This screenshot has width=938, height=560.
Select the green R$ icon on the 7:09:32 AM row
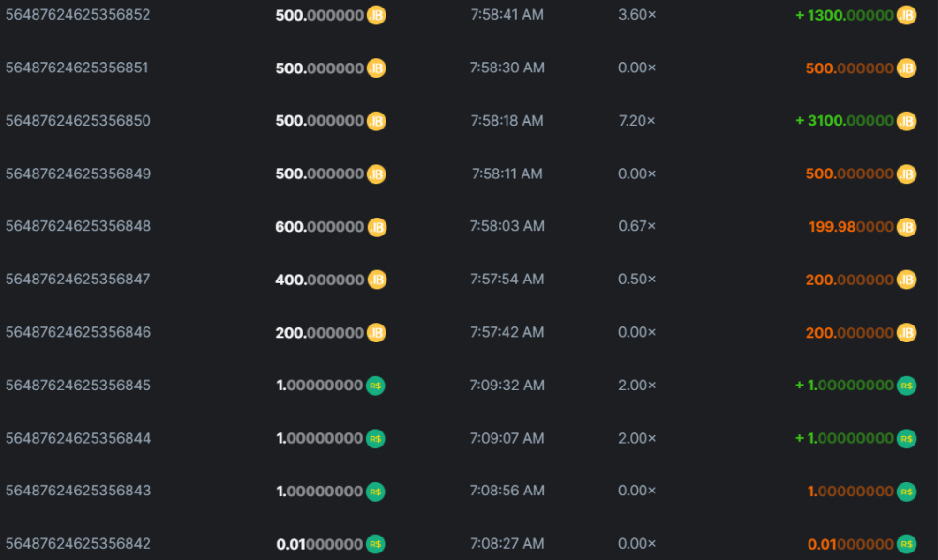pos(904,385)
